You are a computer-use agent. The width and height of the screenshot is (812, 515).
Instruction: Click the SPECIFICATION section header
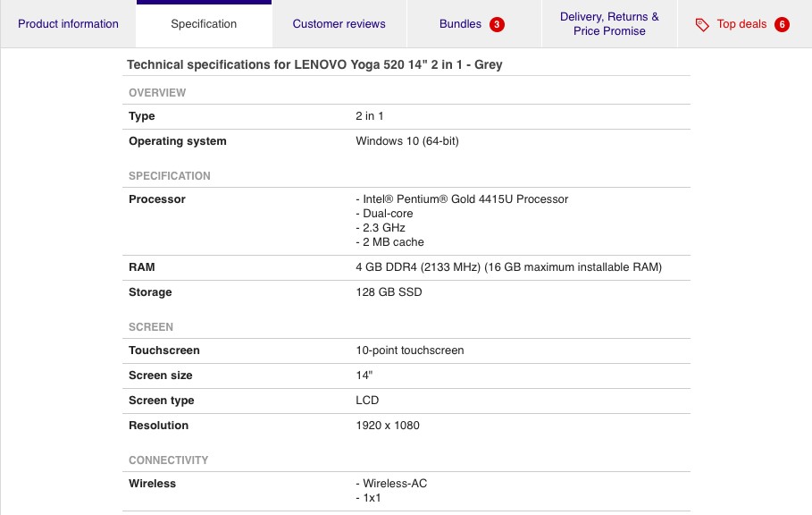tap(170, 175)
